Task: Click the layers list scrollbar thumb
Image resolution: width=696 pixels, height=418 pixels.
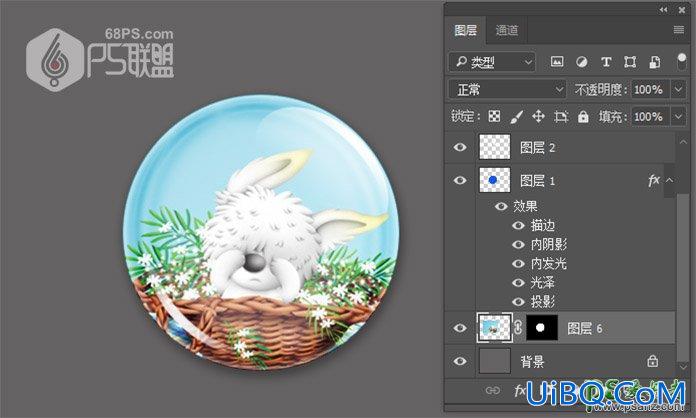Action: [x=683, y=277]
